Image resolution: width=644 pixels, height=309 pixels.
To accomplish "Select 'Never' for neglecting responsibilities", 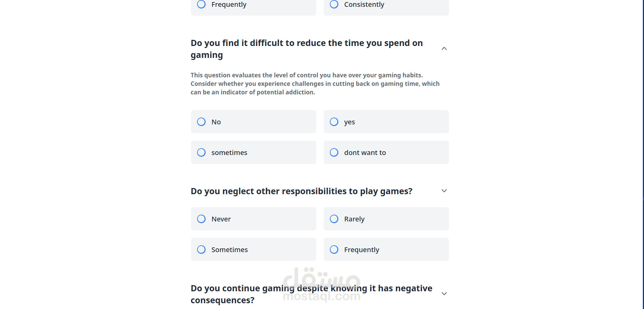I will [x=253, y=219].
